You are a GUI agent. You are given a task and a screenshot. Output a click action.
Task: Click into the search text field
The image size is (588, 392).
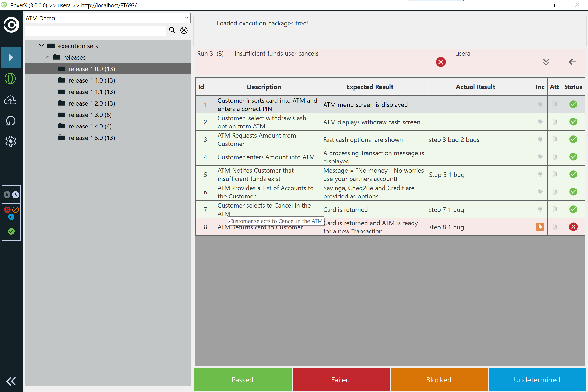pyautogui.click(x=96, y=31)
